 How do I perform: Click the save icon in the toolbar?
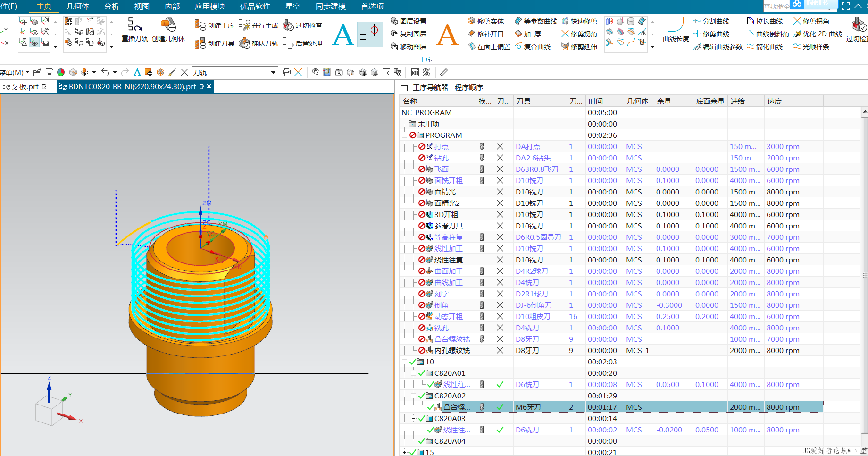49,72
